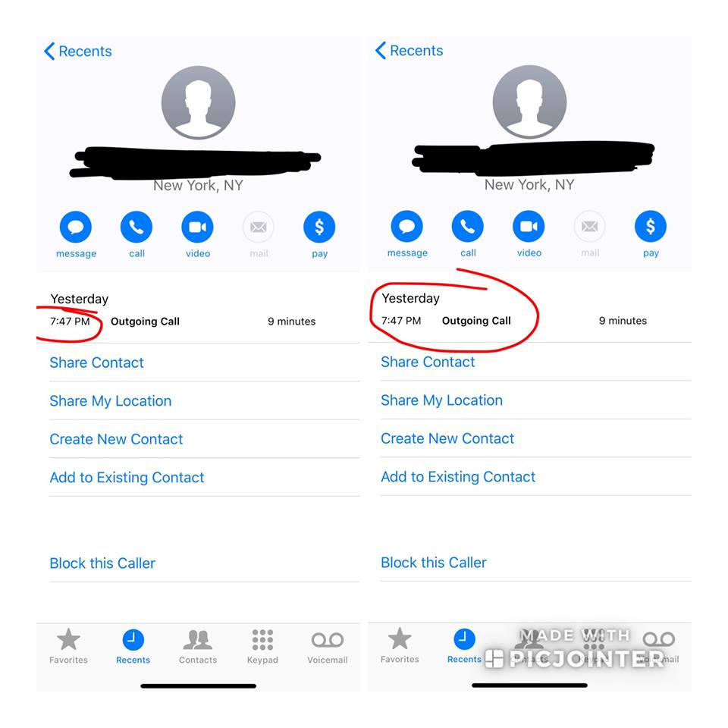The width and height of the screenshot is (728, 728).
Task: Select Share My Location in right screenshot
Action: point(441,400)
